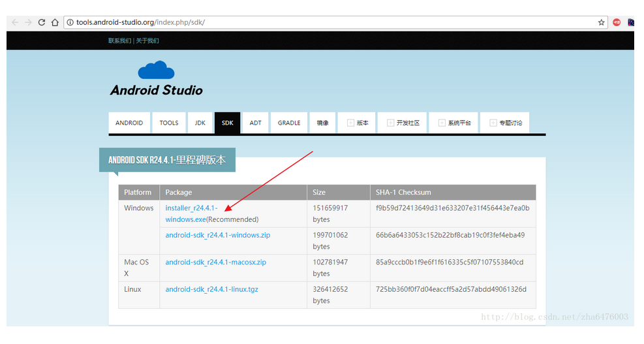The image size is (644, 344).
Task: Click the ANDROID SDK R24.4.1 heading banner
Action: click(167, 160)
